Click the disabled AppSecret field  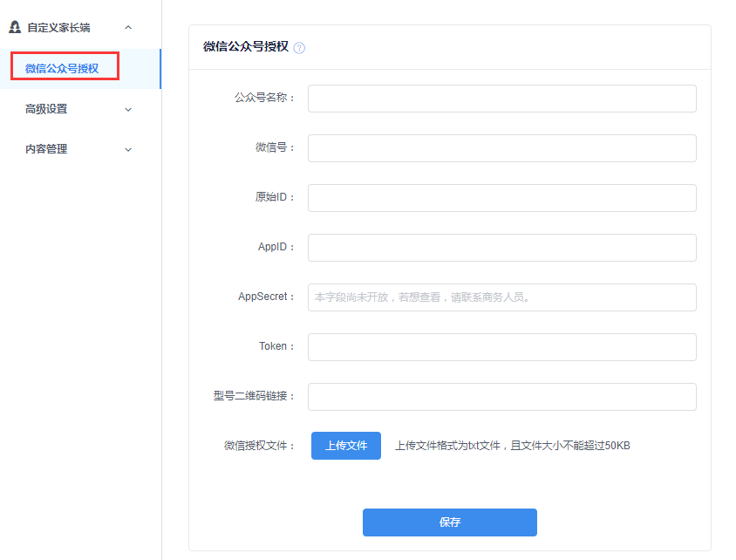[501, 297]
